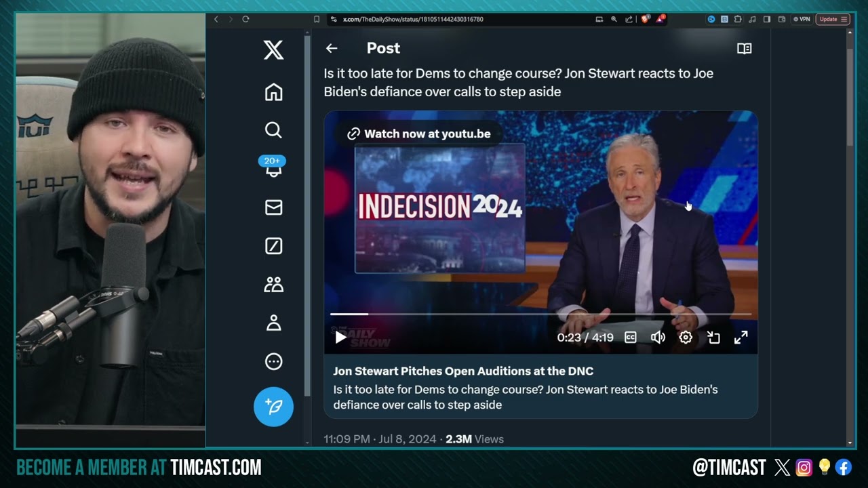Open Jon Stewart Pitches Open Auditions title
The width and height of the screenshot is (868, 488).
463,371
